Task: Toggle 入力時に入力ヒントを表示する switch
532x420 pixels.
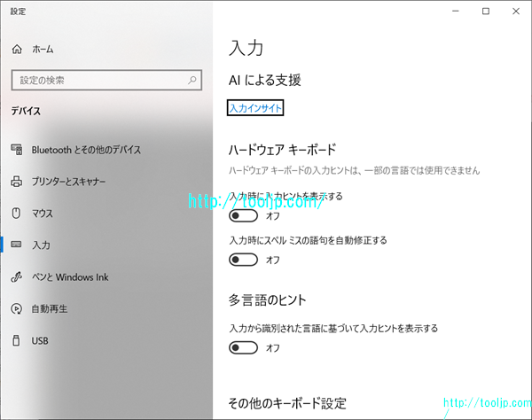Action: tap(243, 215)
